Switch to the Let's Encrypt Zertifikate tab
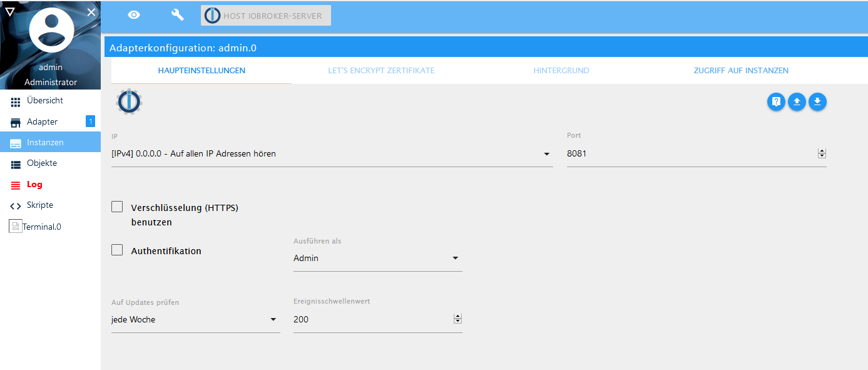Image resolution: width=868 pixels, height=370 pixels. pos(381,71)
